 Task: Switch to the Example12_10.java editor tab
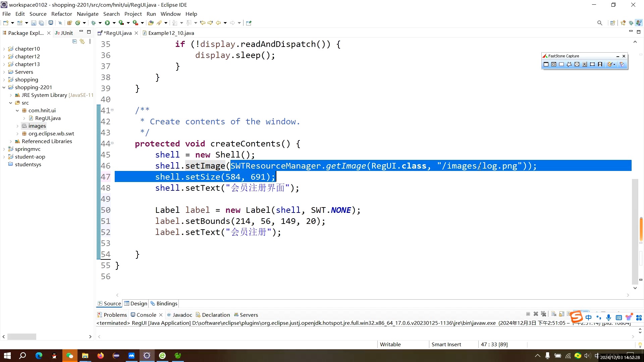click(x=171, y=33)
